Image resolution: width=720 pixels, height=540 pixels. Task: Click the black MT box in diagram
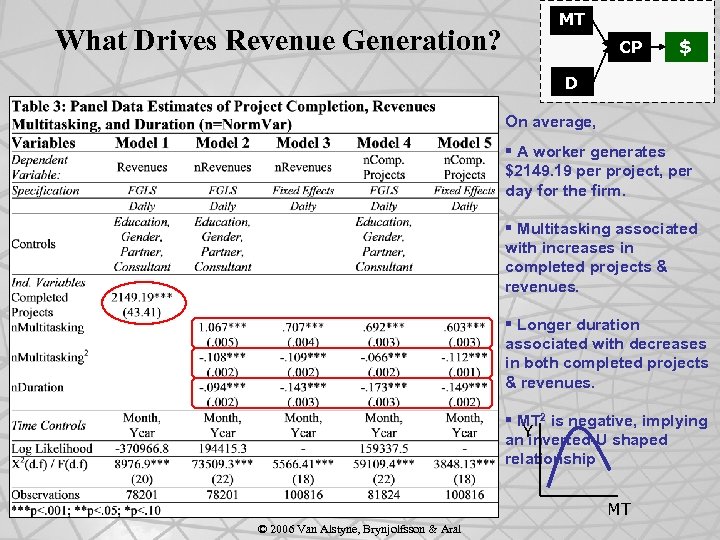(x=571, y=20)
